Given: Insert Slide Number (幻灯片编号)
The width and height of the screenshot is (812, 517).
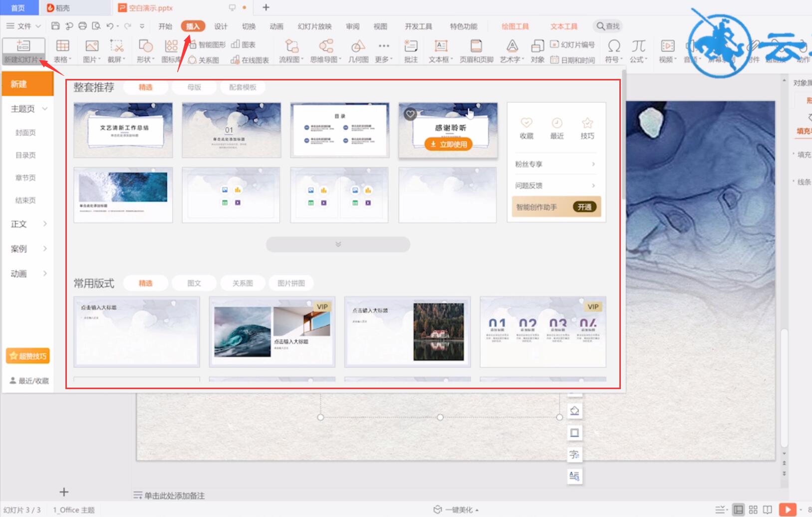Looking at the screenshot, I should point(572,44).
